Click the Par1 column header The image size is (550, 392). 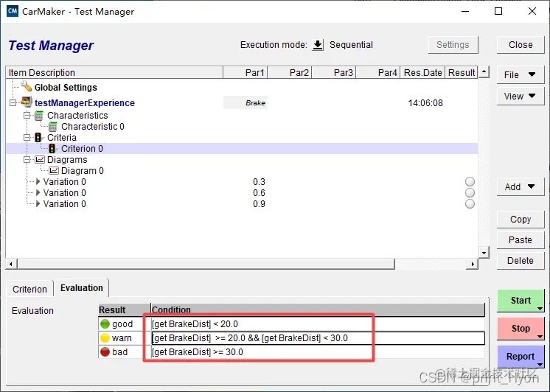tap(246, 73)
